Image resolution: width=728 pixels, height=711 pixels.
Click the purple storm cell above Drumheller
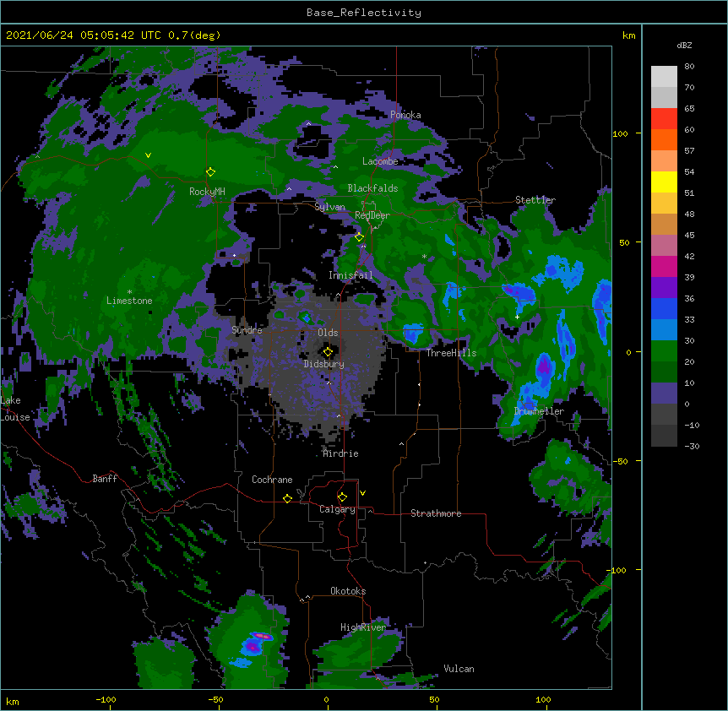[x=544, y=366]
